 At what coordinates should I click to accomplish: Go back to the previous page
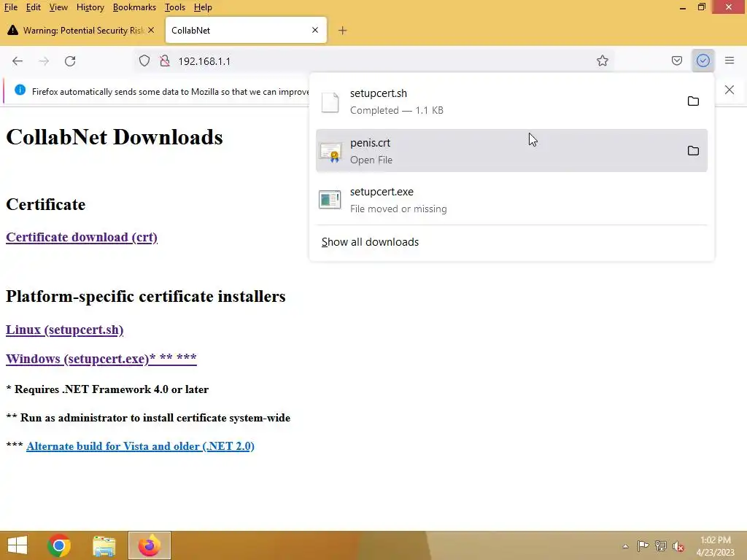(x=18, y=61)
